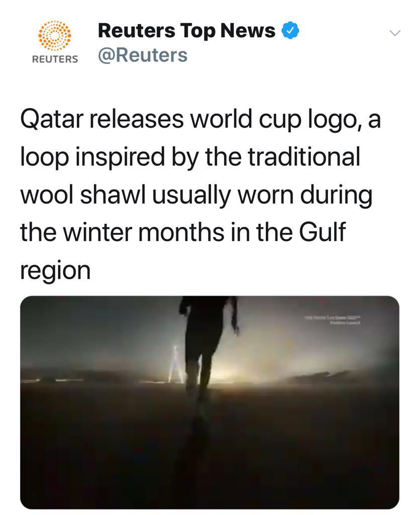Image resolution: width=420 pixels, height=515 pixels.
Task: Select the word Qatar in the tweet
Action: coord(50,120)
